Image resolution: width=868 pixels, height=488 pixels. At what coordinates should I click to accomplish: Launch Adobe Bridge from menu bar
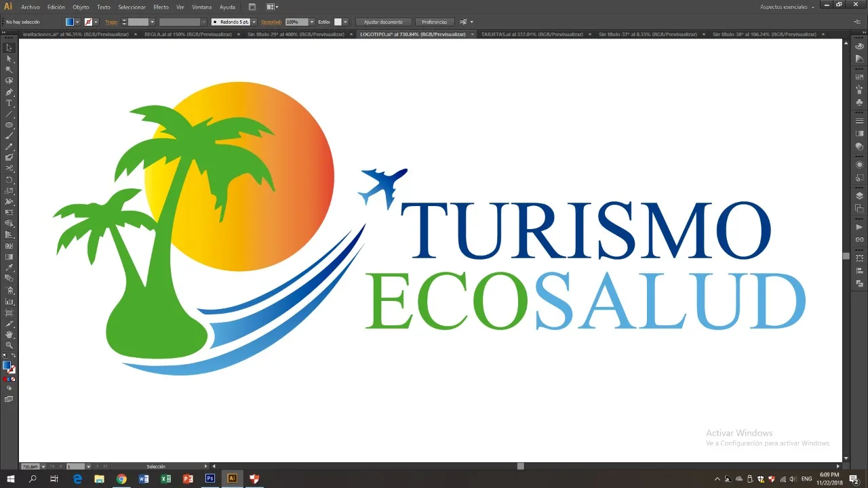pos(252,7)
